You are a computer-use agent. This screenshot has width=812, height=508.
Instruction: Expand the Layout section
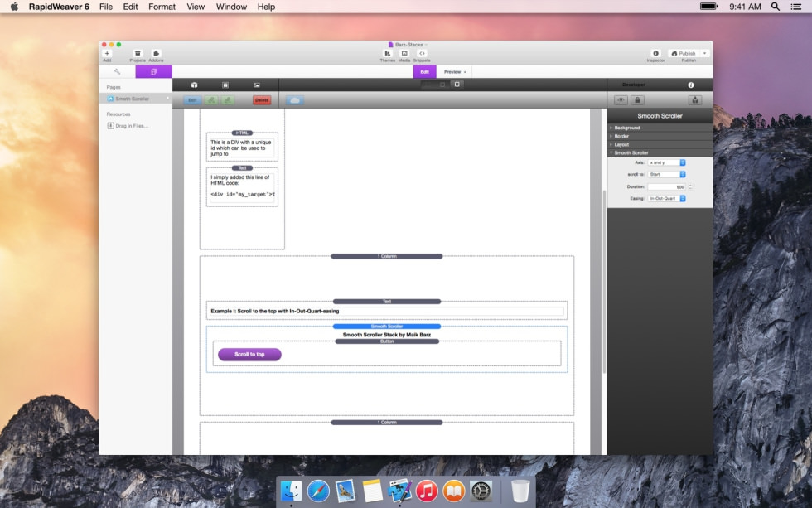(660, 144)
